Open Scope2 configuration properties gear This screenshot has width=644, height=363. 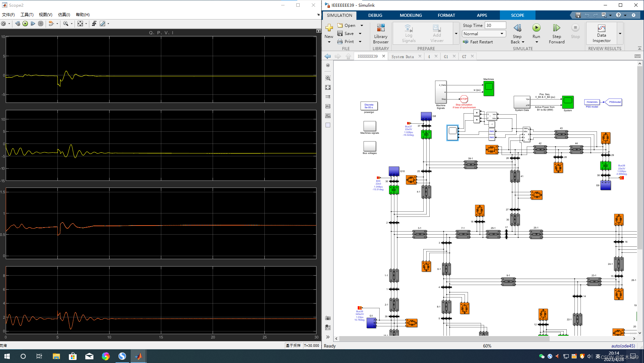pyautogui.click(x=3, y=24)
